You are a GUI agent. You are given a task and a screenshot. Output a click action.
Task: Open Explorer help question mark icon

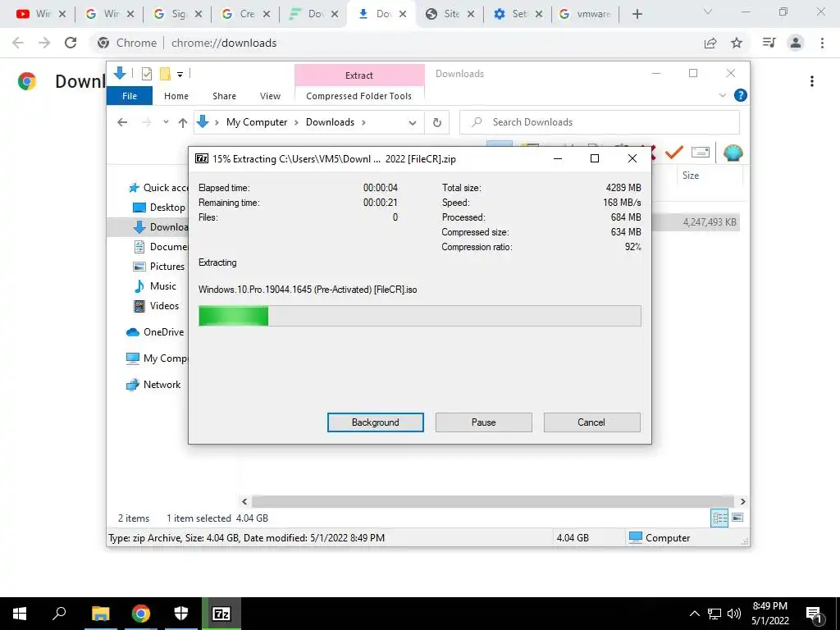click(741, 95)
